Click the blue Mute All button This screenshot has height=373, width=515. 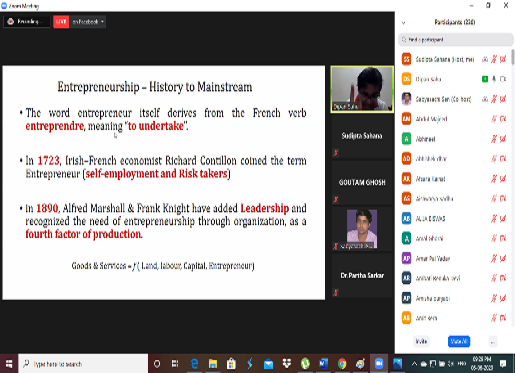[x=459, y=341]
